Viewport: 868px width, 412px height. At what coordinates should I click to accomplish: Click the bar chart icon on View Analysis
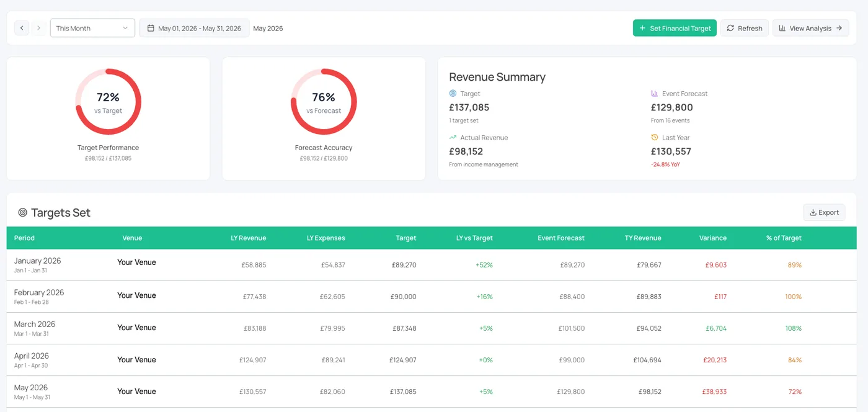(x=782, y=28)
